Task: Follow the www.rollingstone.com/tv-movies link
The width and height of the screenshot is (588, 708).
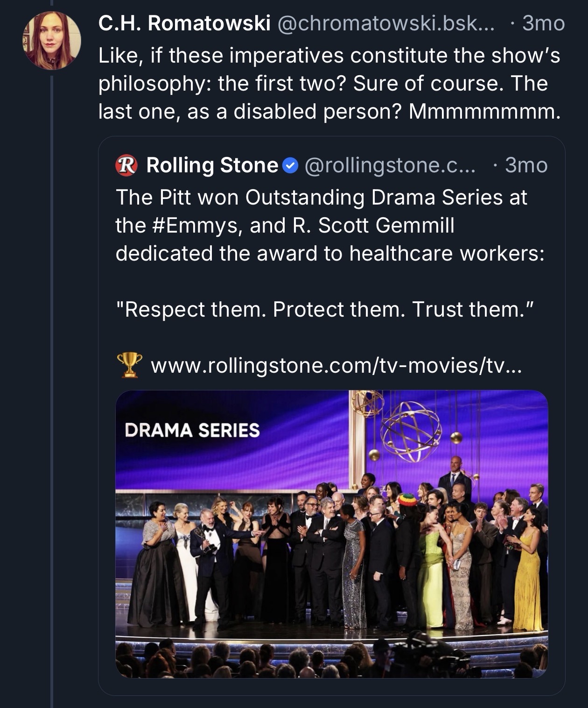Action: (336, 365)
